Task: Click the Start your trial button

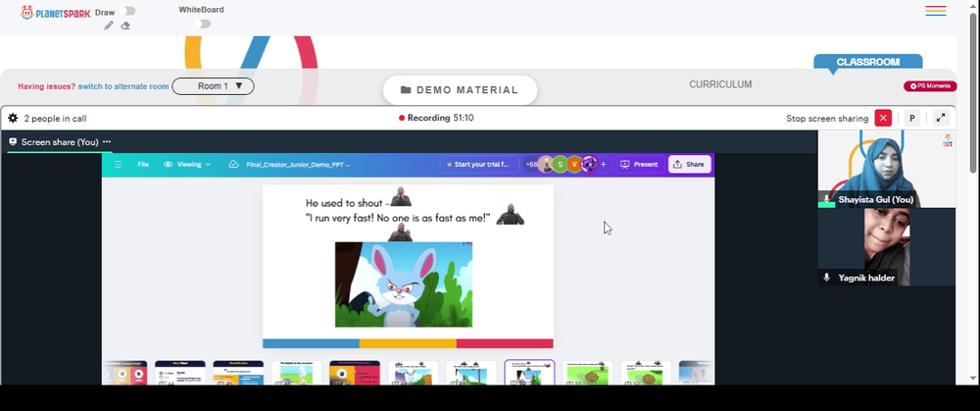Action: [x=480, y=165]
